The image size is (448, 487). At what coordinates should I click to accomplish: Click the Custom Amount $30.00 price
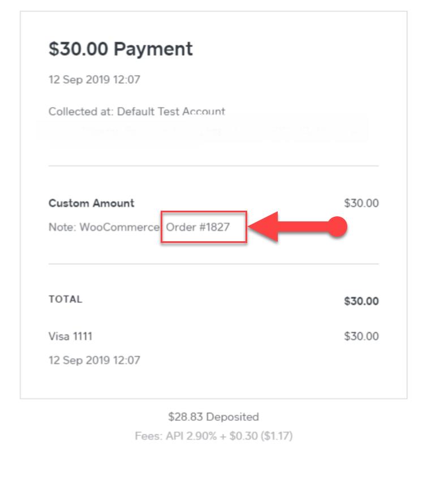tap(361, 203)
